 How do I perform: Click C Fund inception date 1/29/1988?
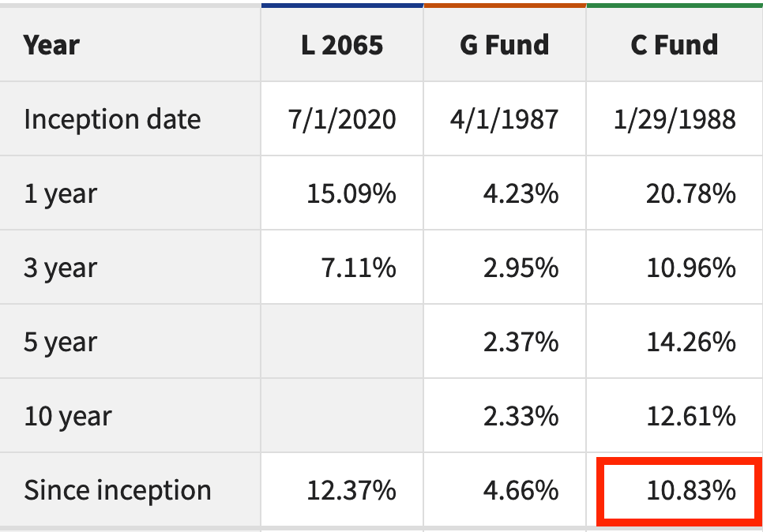click(x=675, y=119)
